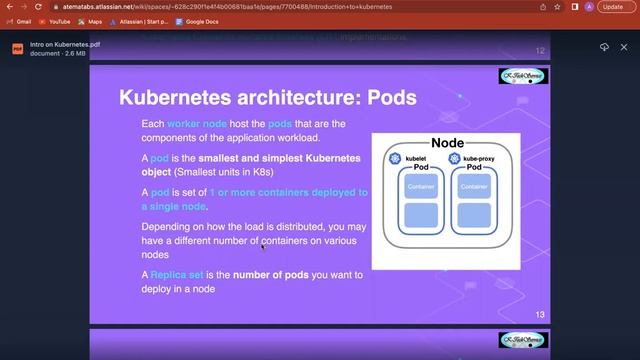Screen dimensions: 640x360
Task: Click the kubelet icon in Node diagram
Action: pyautogui.click(x=395, y=158)
